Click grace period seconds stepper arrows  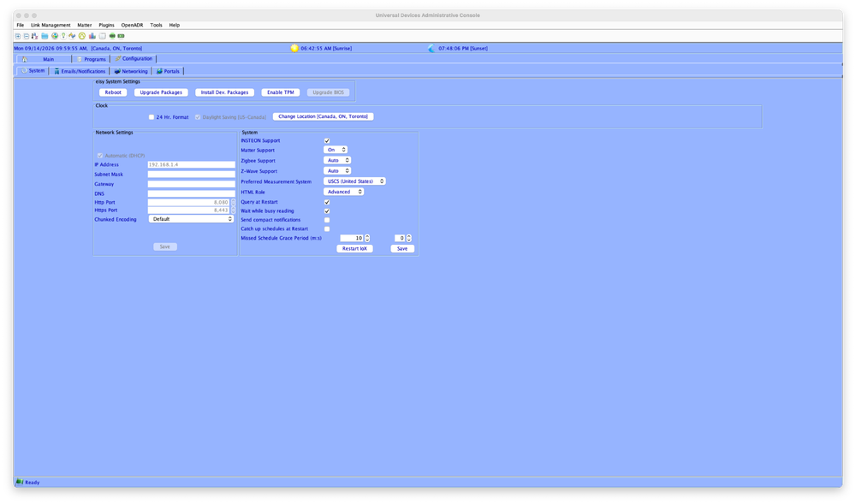(x=409, y=238)
